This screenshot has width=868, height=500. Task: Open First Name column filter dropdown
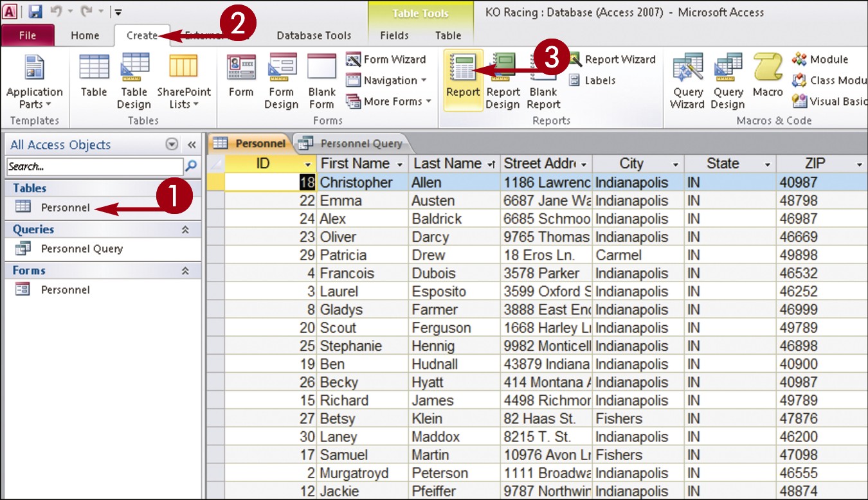pyautogui.click(x=400, y=165)
